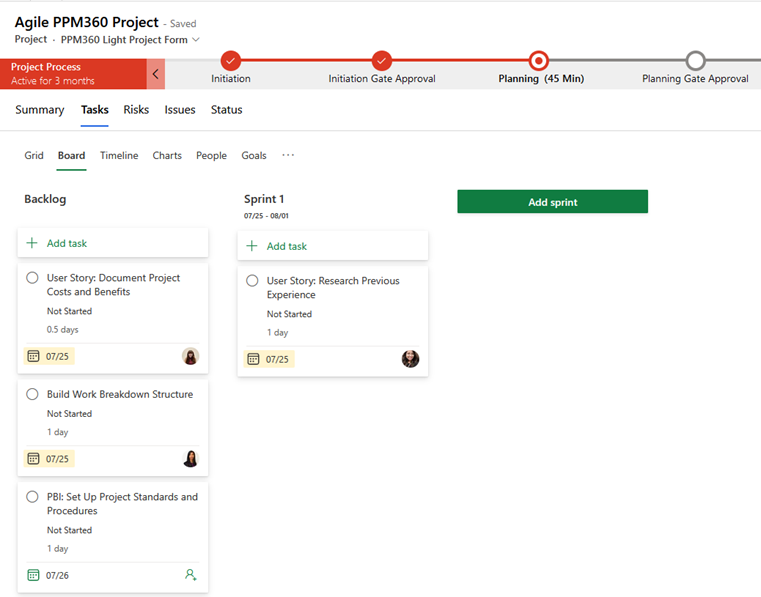Image resolution: width=761 pixels, height=597 pixels.
Task: Click the assign person icon on PBI card
Action: click(x=190, y=575)
